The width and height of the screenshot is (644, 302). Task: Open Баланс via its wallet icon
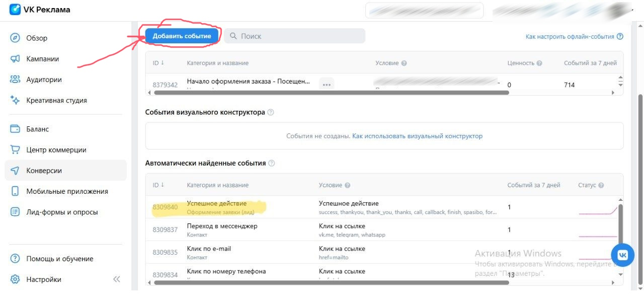coord(15,129)
